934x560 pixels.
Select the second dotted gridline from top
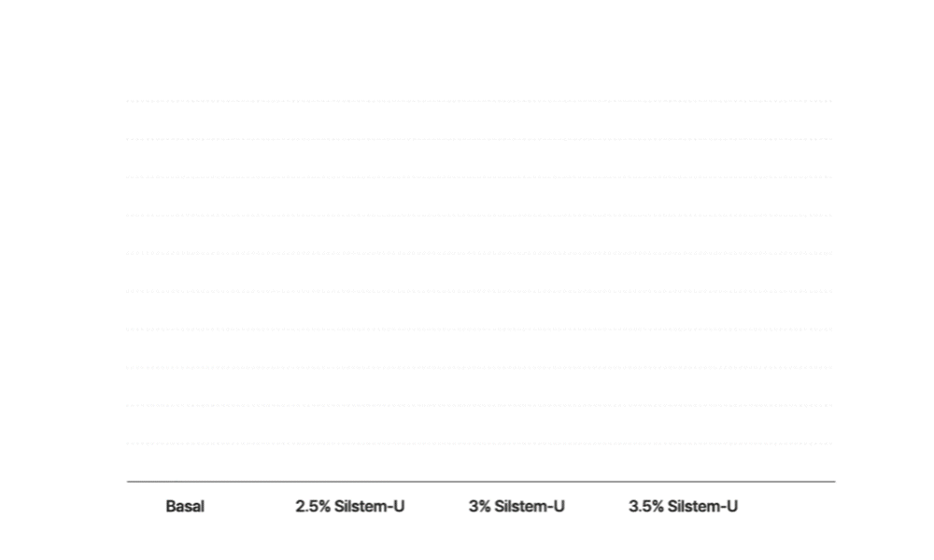tap(481, 139)
